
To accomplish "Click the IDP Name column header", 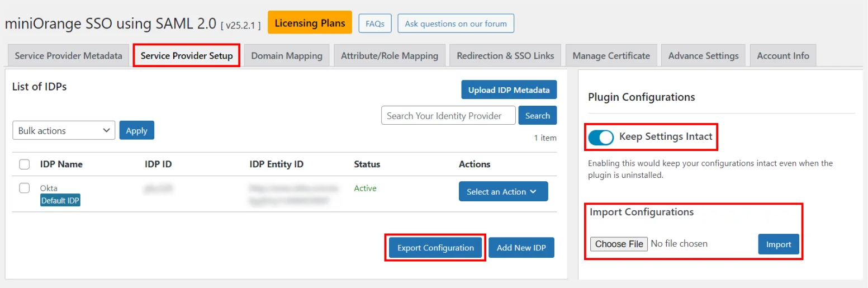I will pos(61,164).
